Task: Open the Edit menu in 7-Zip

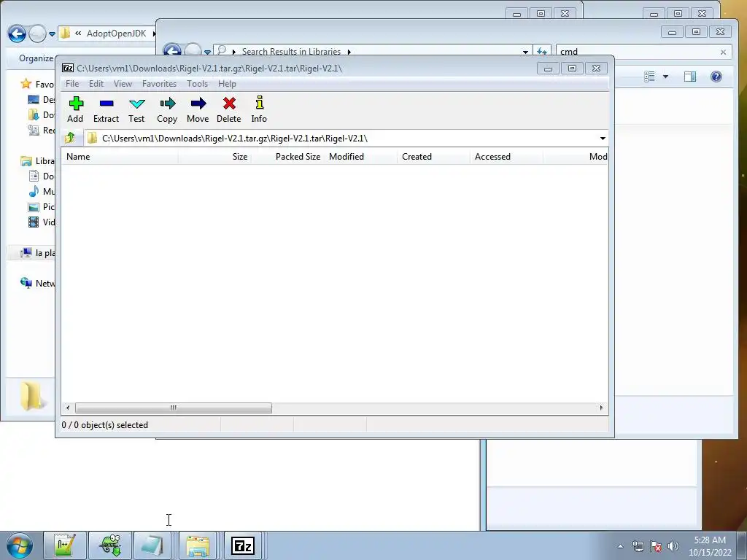Action: (96, 84)
